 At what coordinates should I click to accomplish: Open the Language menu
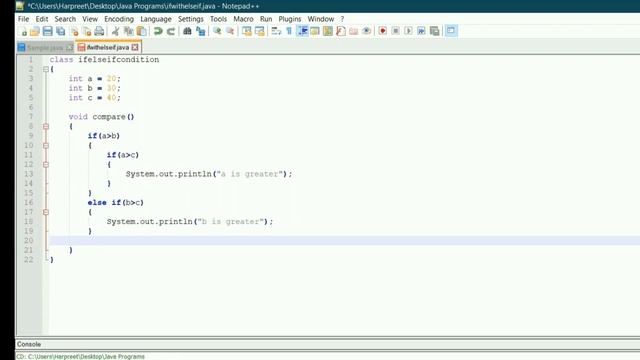click(156, 19)
